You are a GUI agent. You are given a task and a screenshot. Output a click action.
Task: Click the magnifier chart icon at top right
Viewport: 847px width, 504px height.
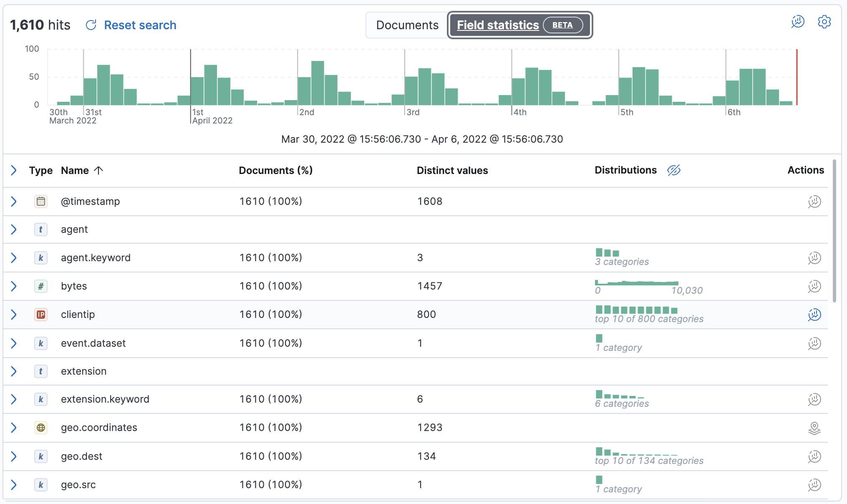(x=797, y=22)
